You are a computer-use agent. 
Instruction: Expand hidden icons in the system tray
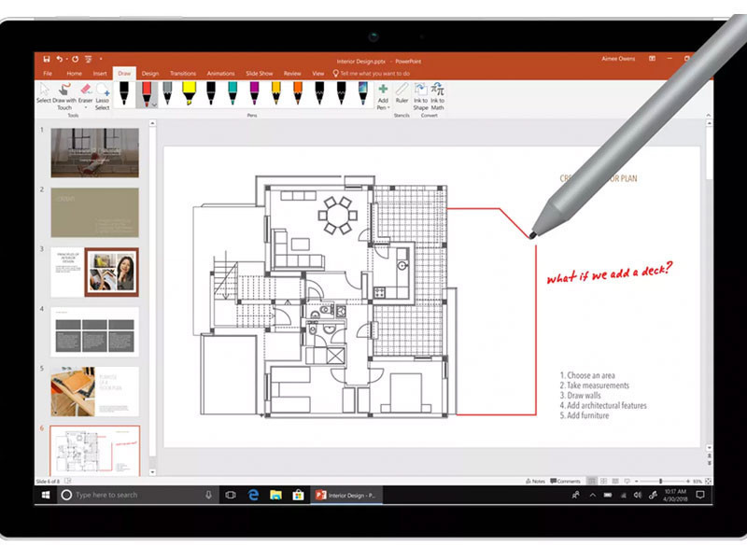pos(592,495)
